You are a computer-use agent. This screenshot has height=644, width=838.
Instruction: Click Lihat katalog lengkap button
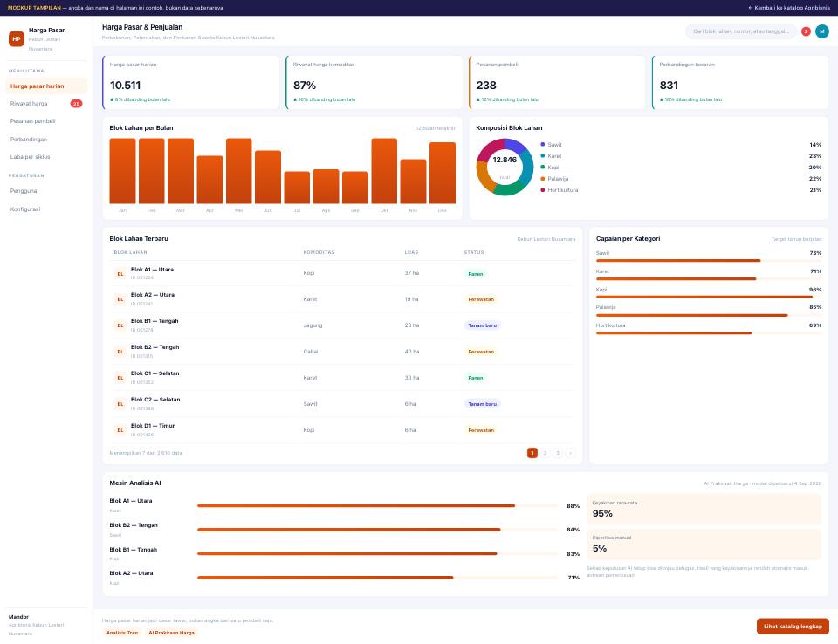(793, 627)
